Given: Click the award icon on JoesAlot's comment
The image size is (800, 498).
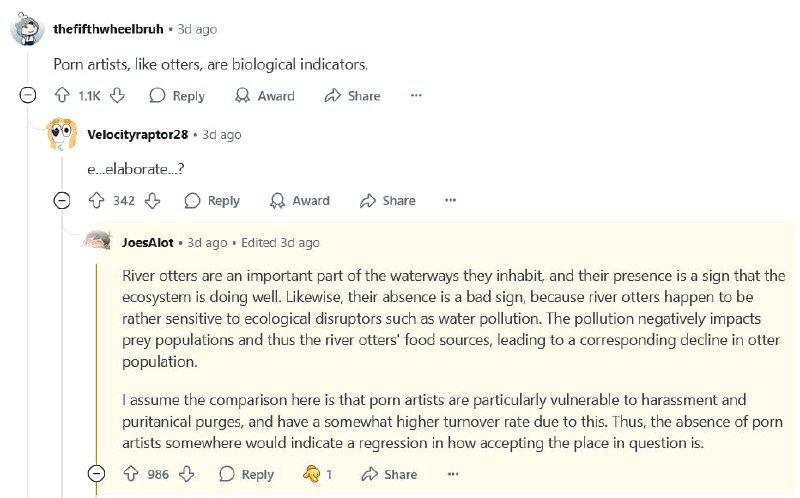Looking at the screenshot, I should coord(311,474).
